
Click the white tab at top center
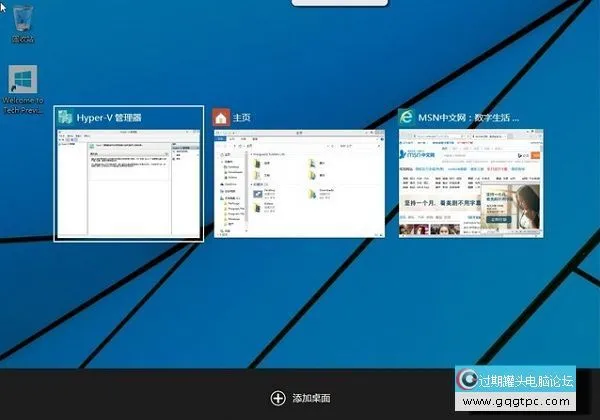[338, 3]
